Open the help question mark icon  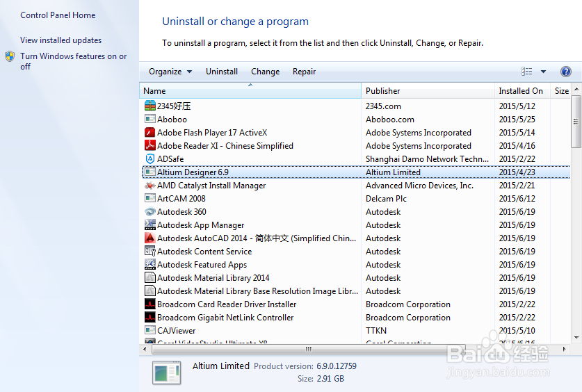(x=566, y=72)
